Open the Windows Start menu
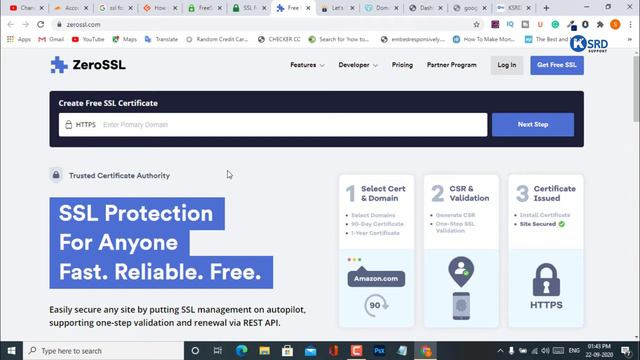Screen dimensions: 640x360 (11, 351)
